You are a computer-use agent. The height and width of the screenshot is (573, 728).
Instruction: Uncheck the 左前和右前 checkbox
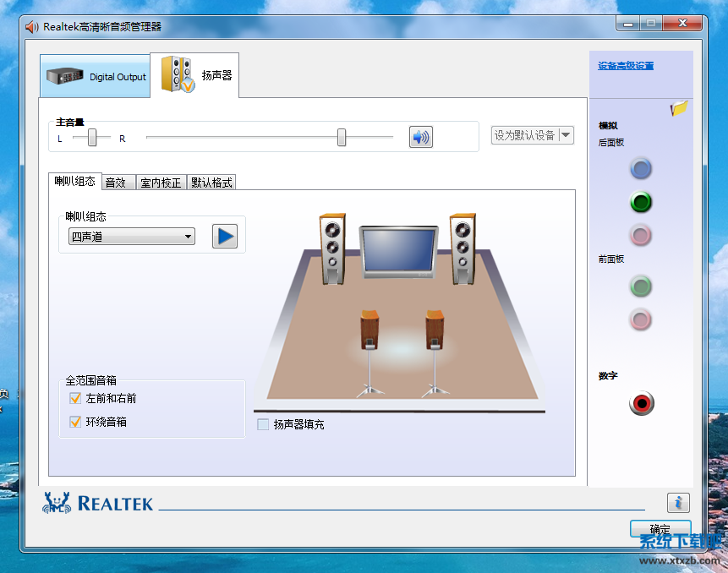75,398
